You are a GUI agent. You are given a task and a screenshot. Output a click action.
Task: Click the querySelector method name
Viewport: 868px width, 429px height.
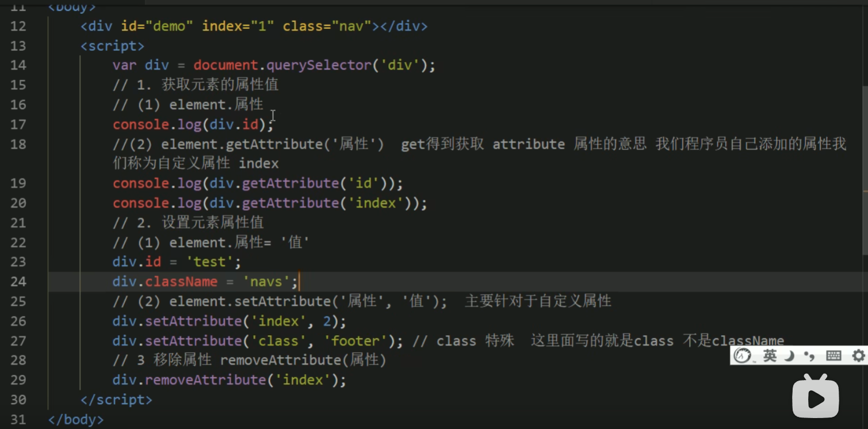pyautogui.click(x=318, y=65)
